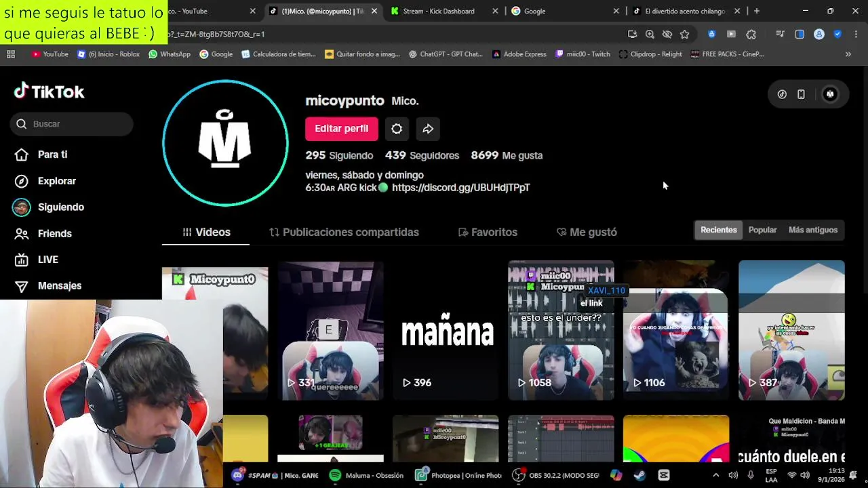Open the Siguiendo feed
This screenshot has width=868, height=488.
(49, 207)
